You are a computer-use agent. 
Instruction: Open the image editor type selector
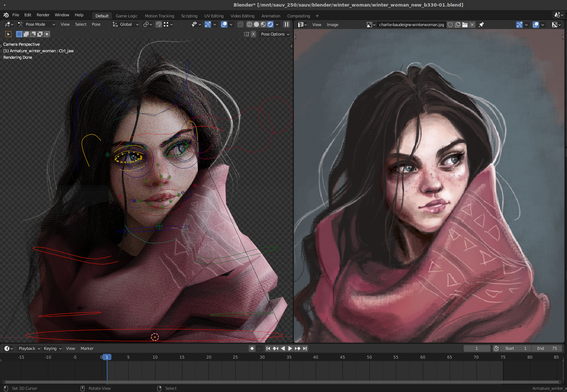coord(302,25)
